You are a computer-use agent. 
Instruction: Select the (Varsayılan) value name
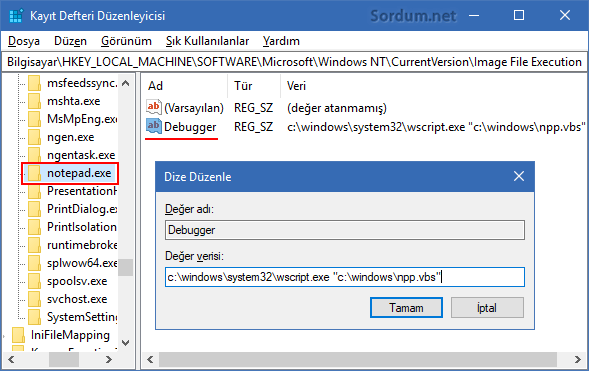coord(194,108)
